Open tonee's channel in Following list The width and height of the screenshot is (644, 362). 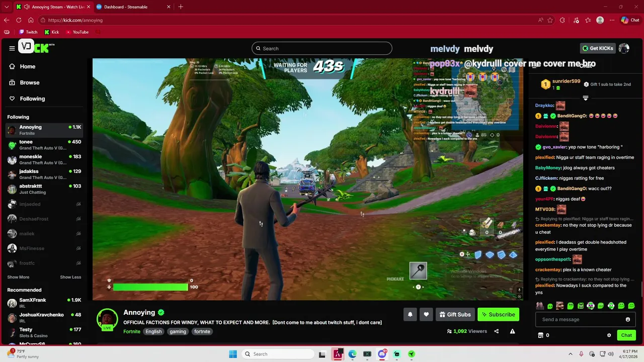44,145
